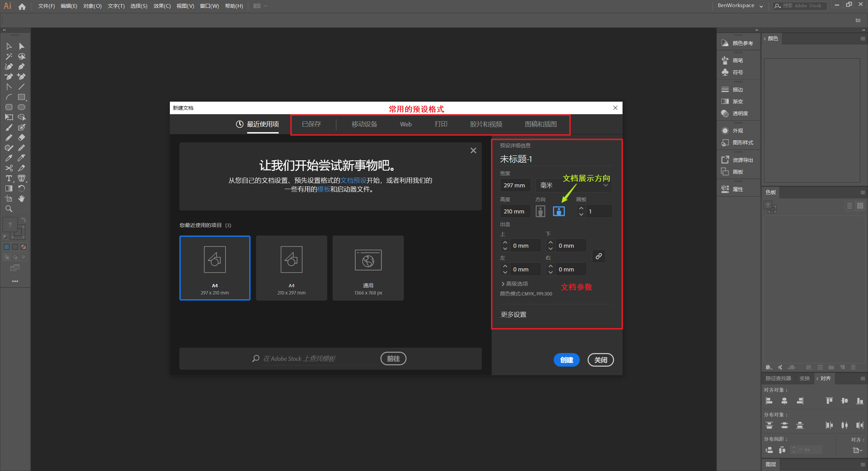
Task: Select the Scissors tool
Action: [9, 168]
